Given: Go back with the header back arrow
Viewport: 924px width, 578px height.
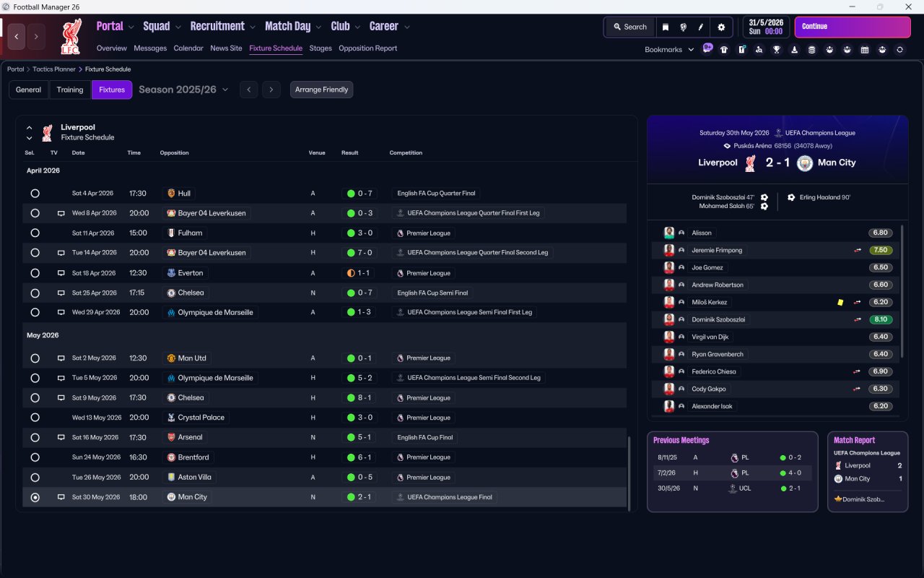Looking at the screenshot, I should 17,36.
